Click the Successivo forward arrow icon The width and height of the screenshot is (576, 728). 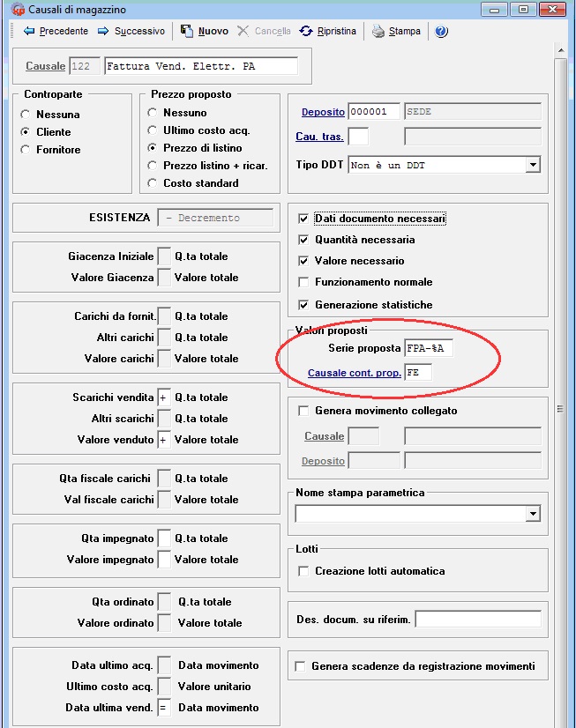[x=103, y=31]
